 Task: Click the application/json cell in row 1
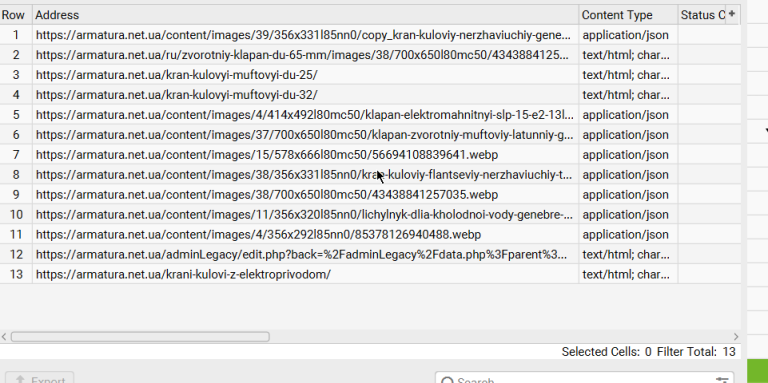pyautogui.click(x=628, y=35)
